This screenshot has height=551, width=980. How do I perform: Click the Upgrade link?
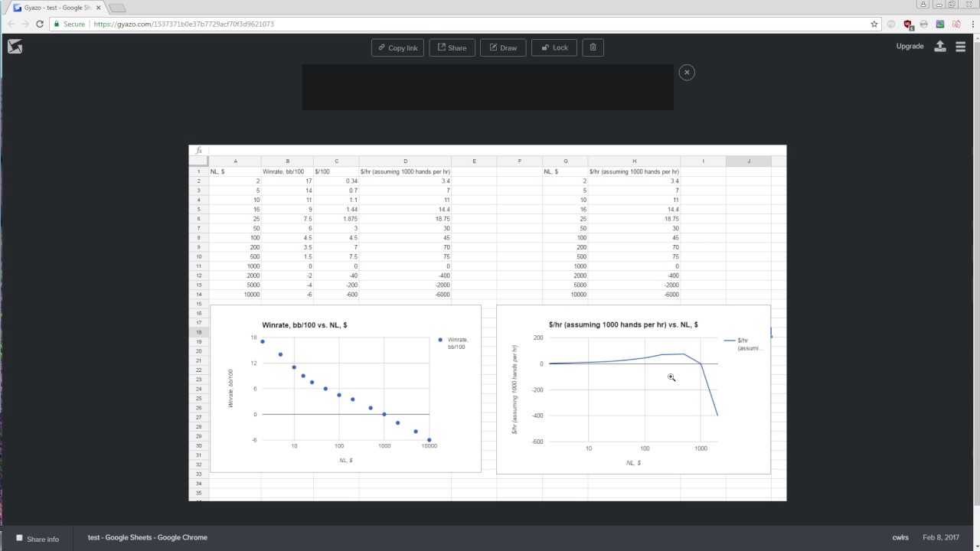click(x=910, y=46)
